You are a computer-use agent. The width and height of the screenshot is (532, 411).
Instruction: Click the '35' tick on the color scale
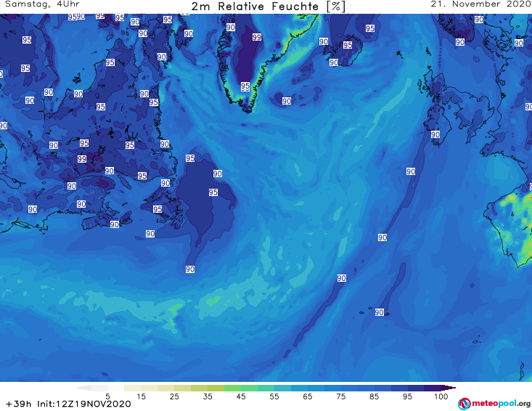tap(208, 396)
